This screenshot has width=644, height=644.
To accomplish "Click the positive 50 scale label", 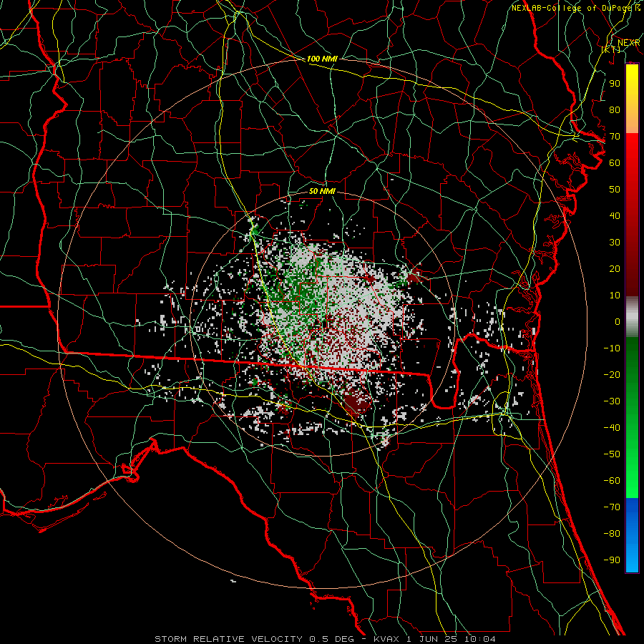I will pyautogui.click(x=615, y=190).
